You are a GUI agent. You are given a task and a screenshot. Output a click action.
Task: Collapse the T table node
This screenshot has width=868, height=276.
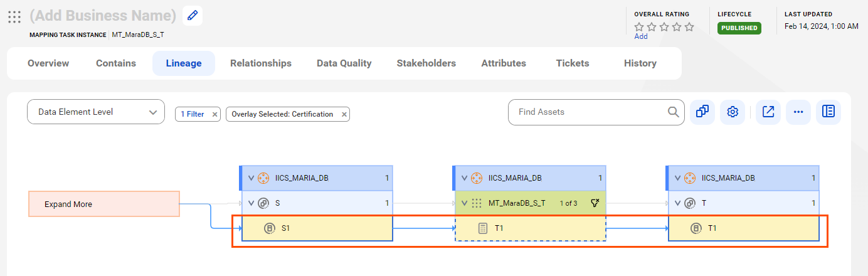click(677, 203)
